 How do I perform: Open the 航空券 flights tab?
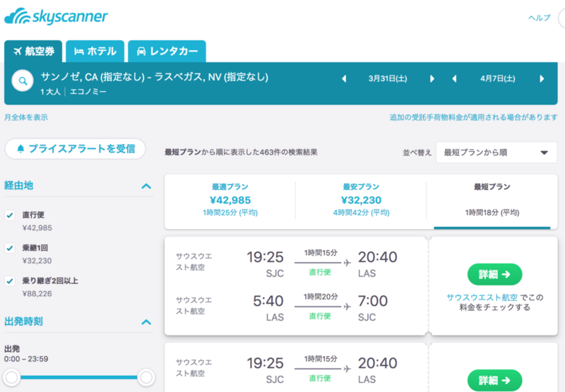tap(33, 52)
